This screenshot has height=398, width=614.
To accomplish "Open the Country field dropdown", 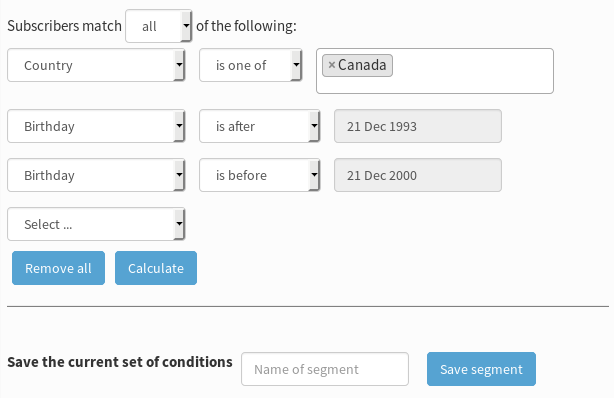I will pos(96,65).
